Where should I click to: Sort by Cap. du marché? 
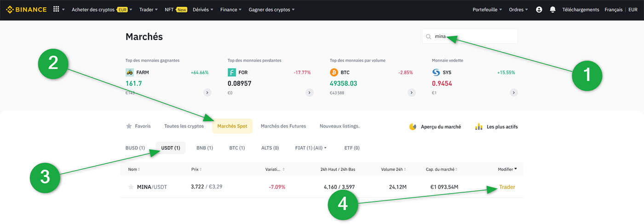point(442,170)
